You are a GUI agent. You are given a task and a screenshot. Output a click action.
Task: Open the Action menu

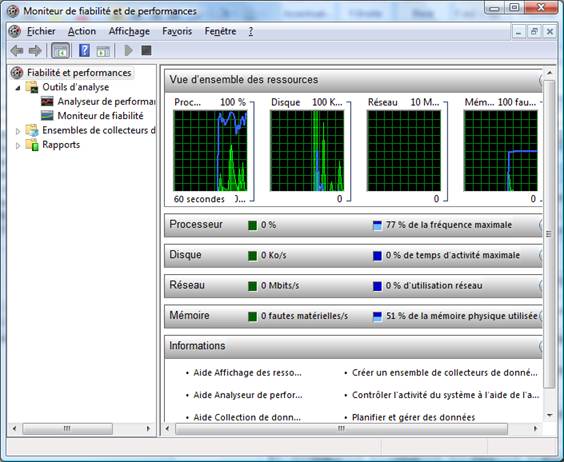tap(82, 31)
